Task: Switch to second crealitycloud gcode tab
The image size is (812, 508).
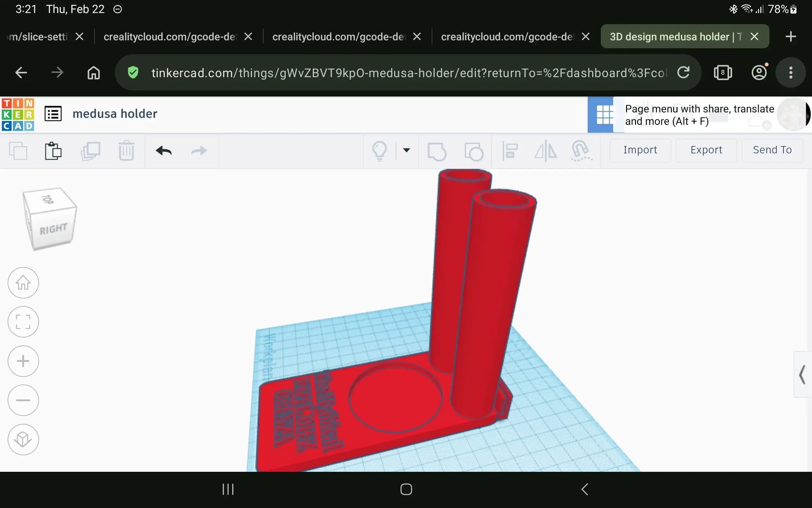Action: click(x=338, y=36)
